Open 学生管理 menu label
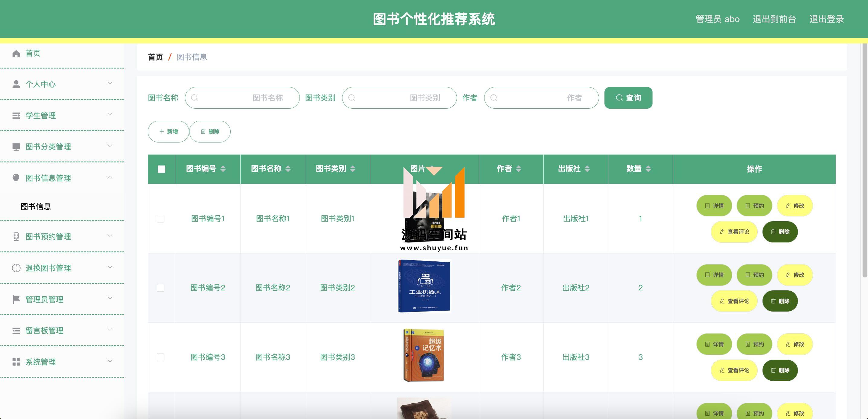The width and height of the screenshot is (868, 419). 41,115
